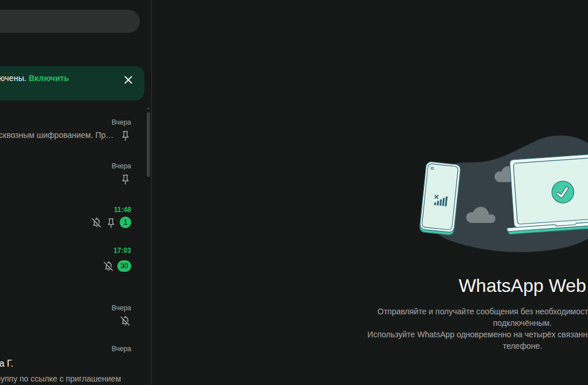Viewport: 588px width, 385px height.
Task: Click the 11:48 timestamp
Action: point(122,210)
